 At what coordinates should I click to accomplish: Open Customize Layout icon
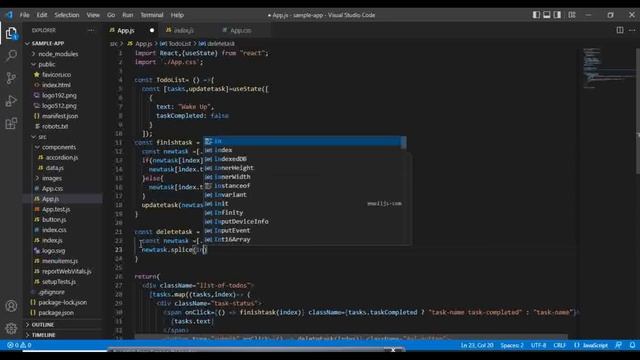coord(572,15)
